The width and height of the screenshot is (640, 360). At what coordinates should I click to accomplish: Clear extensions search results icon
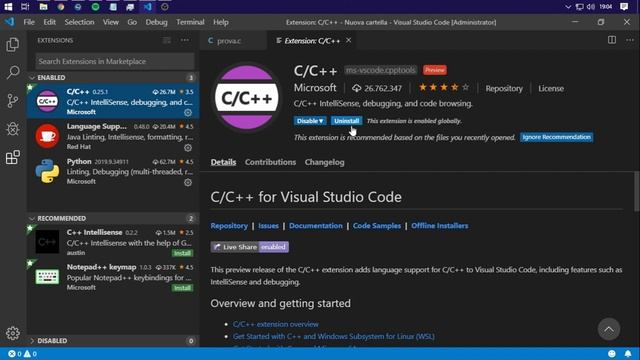(x=167, y=40)
